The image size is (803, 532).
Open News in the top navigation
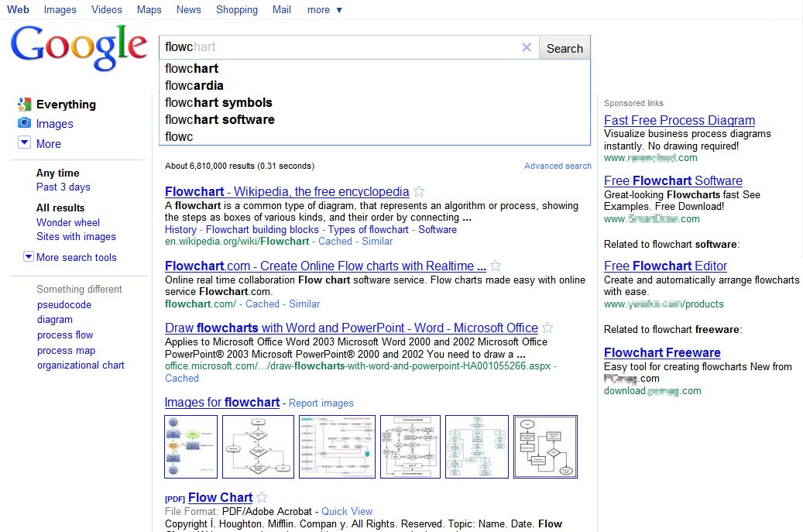[188, 10]
